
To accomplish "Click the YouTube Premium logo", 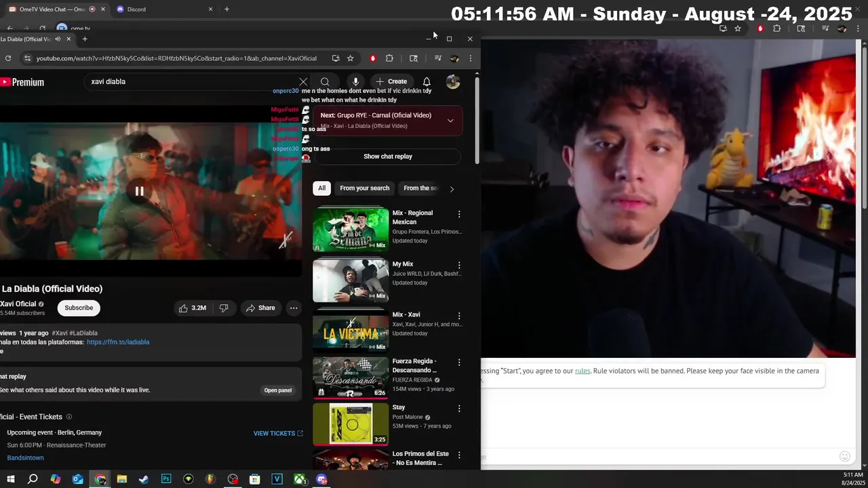I will pyautogui.click(x=22, y=82).
